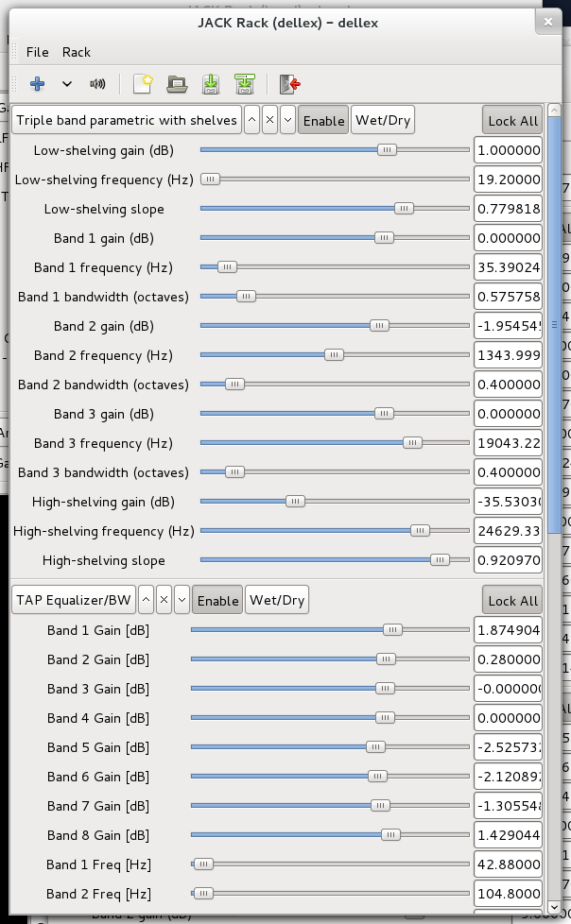Toggle Enable for TAP Equalizer/BW
This screenshot has width=571, height=924.
coord(217,600)
